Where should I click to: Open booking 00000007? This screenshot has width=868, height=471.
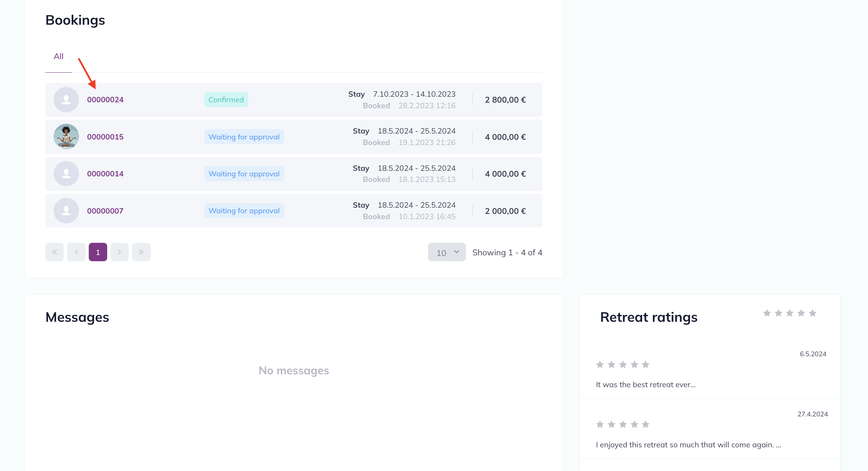(105, 211)
